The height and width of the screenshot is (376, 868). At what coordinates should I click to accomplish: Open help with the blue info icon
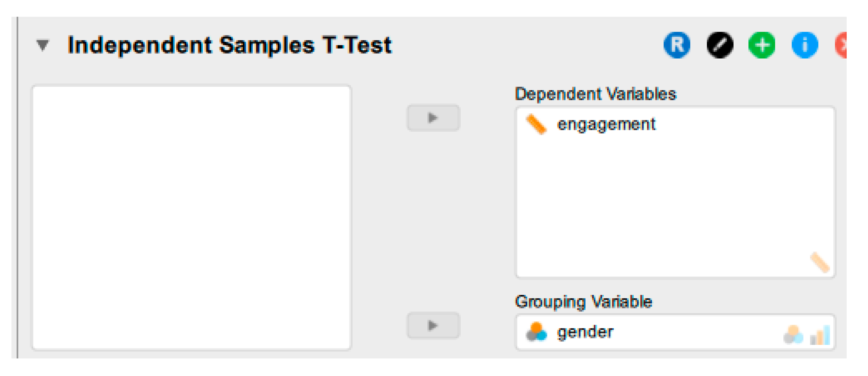(x=804, y=45)
